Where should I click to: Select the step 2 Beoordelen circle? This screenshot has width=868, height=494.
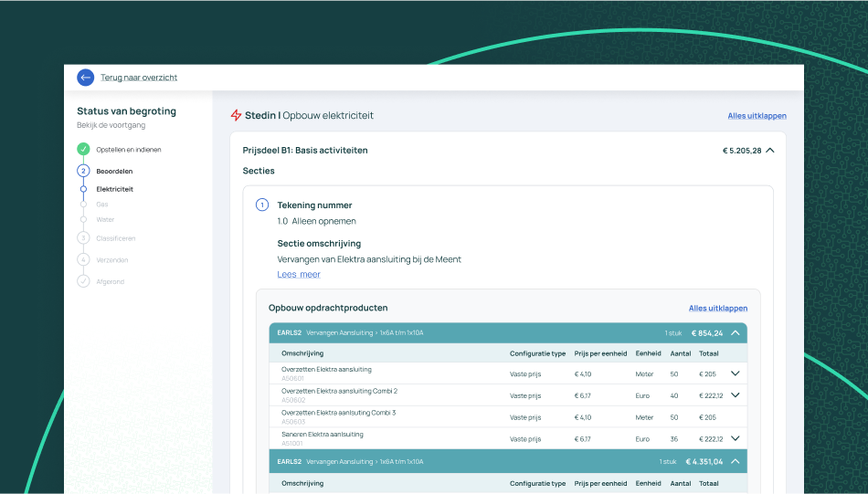(83, 171)
